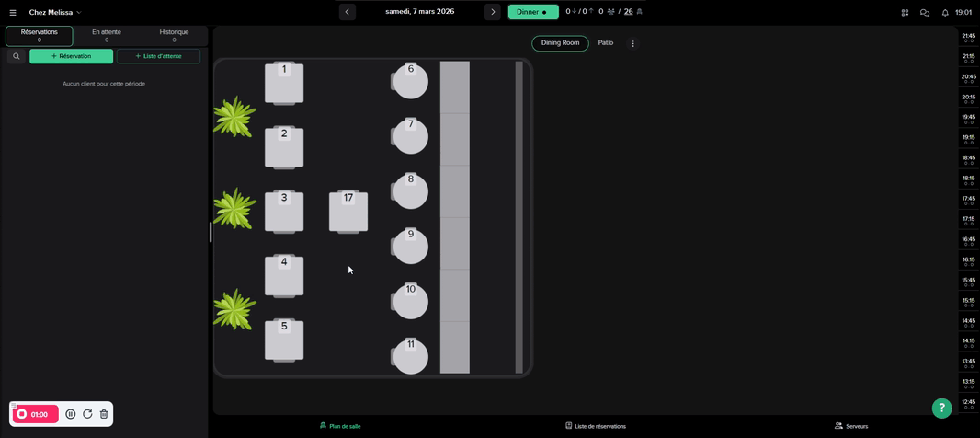Open the QR code grid icon
Screen dimensions: 980x438
pyautogui.click(x=905, y=13)
